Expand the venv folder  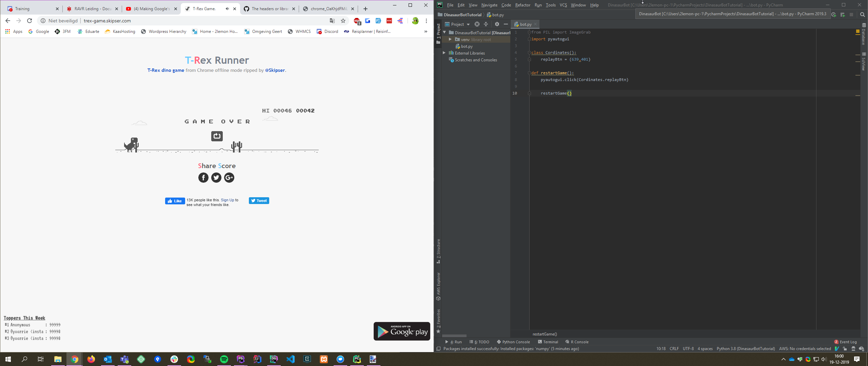coord(450,39)
